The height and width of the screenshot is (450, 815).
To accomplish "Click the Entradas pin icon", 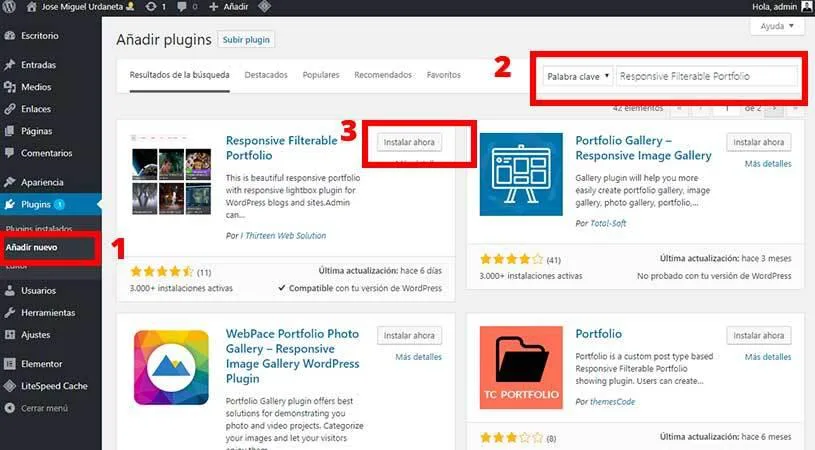I will click(x=9, y=64).
